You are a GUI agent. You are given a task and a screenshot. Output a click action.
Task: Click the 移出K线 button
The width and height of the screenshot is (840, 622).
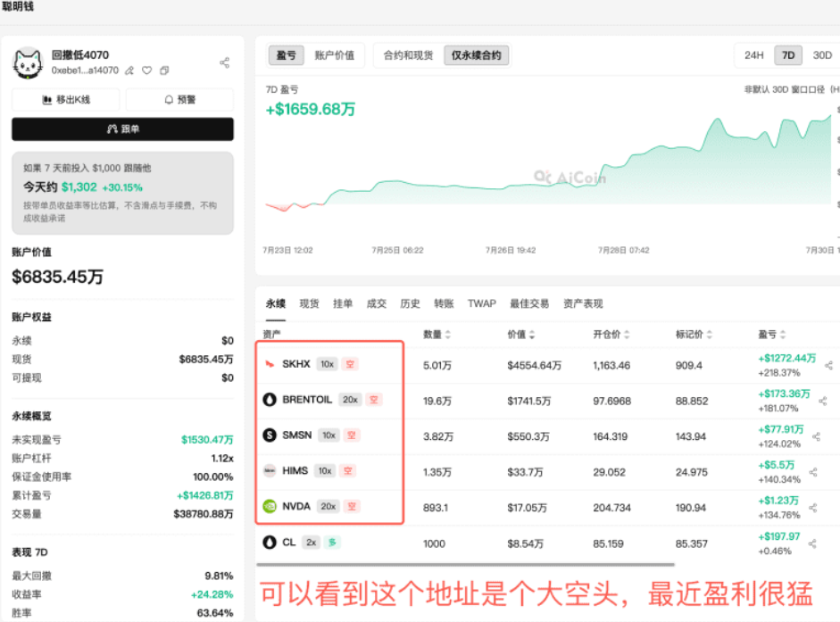pyautogui.click(x=66, y=100)
